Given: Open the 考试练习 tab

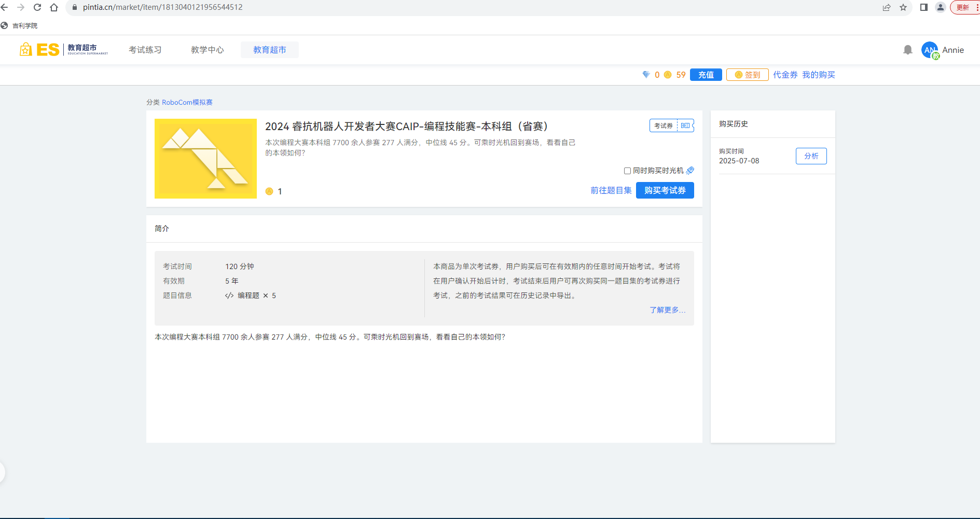Looking at the screenshot, I should point(145,50).
